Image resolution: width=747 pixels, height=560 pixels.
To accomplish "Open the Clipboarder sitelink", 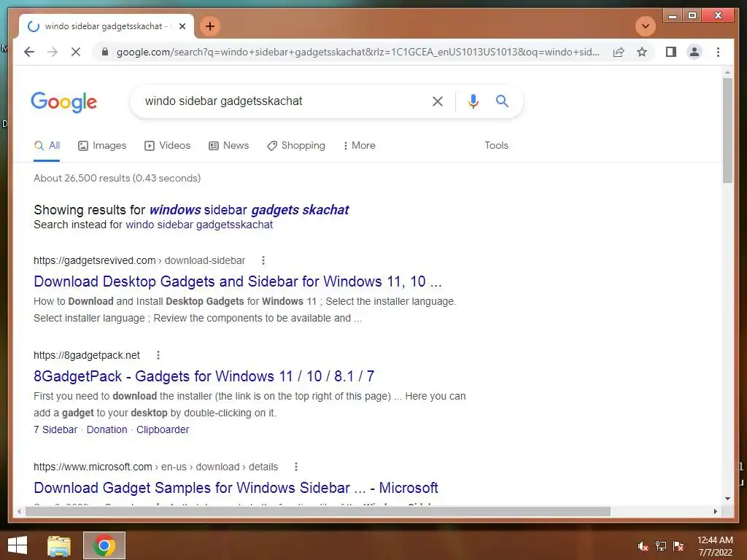I will [163, 429].
